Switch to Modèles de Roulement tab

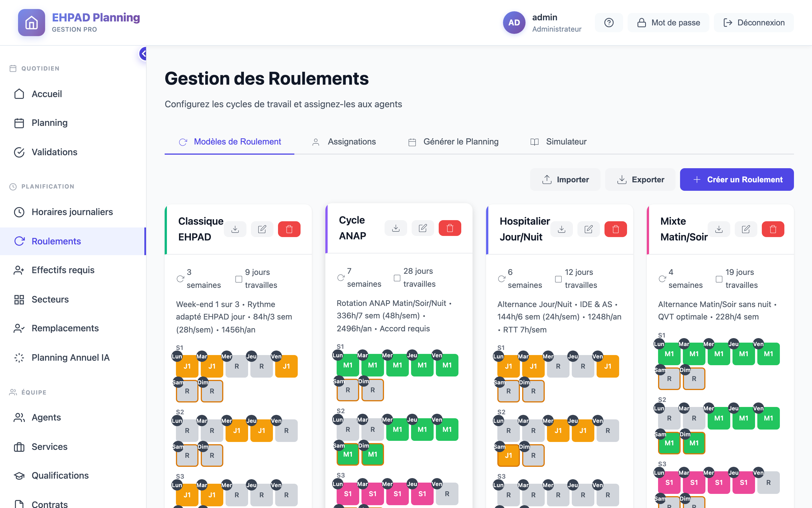[x=230, y=142]
